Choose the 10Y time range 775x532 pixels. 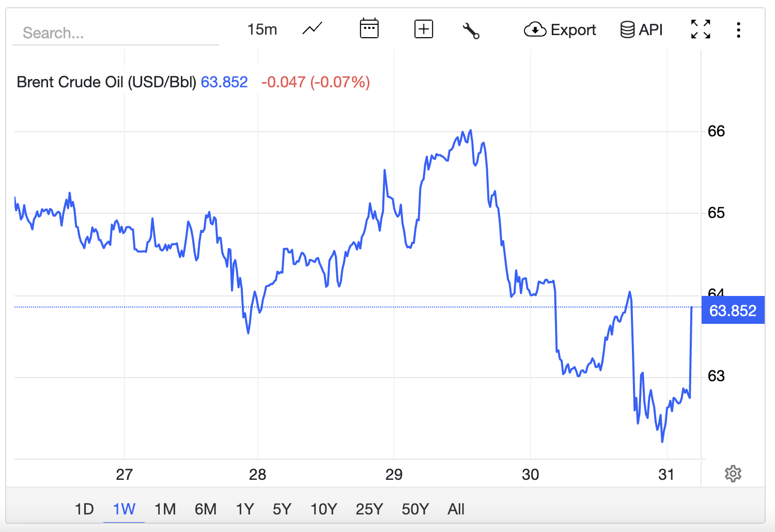323,509
